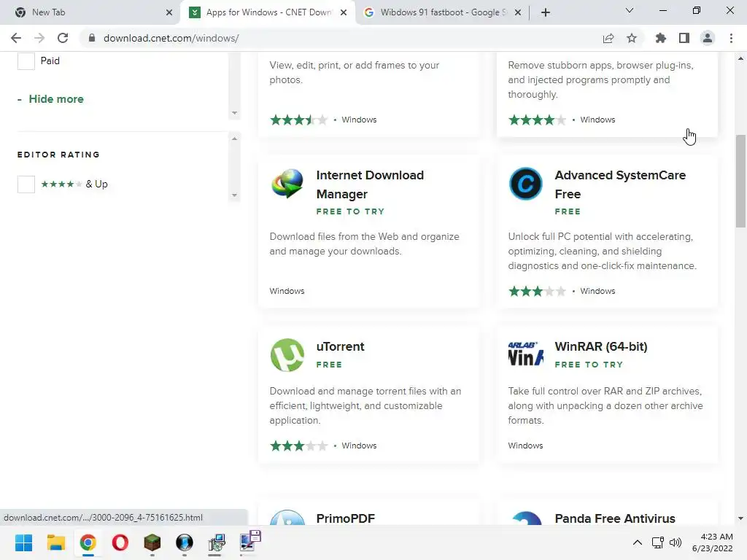Open a new browser tab
The height and width of the screenshot is (560, 747).
pyautogui.click(x=546, y=12)
